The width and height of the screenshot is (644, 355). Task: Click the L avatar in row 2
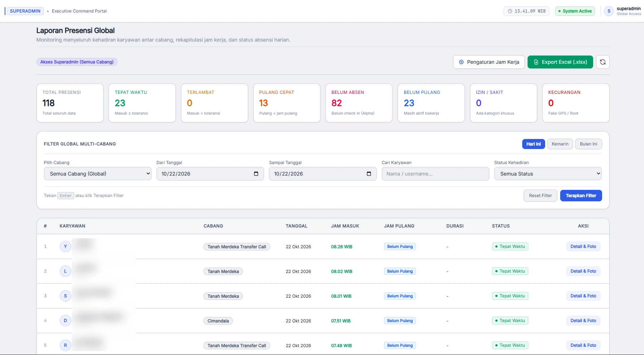point(65,271)
